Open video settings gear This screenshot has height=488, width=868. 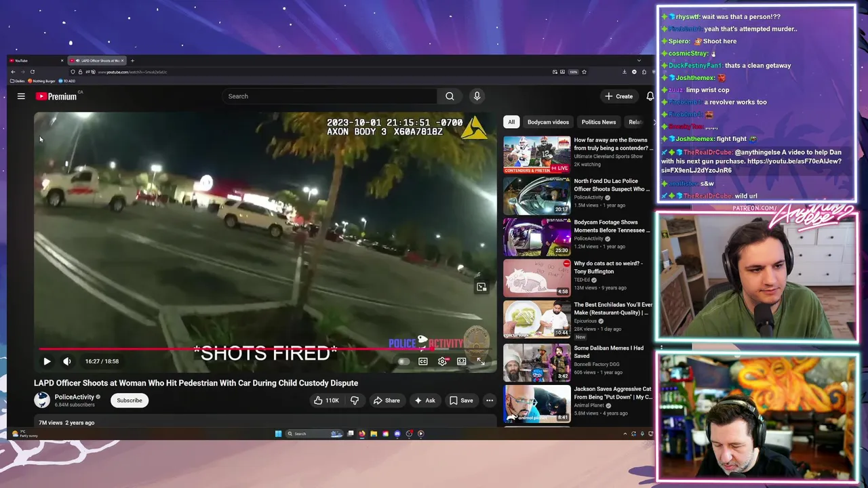(442, 361)
